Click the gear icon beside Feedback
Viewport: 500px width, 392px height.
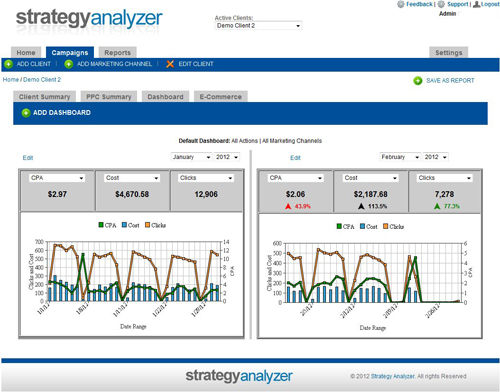(x=401, y=4)
